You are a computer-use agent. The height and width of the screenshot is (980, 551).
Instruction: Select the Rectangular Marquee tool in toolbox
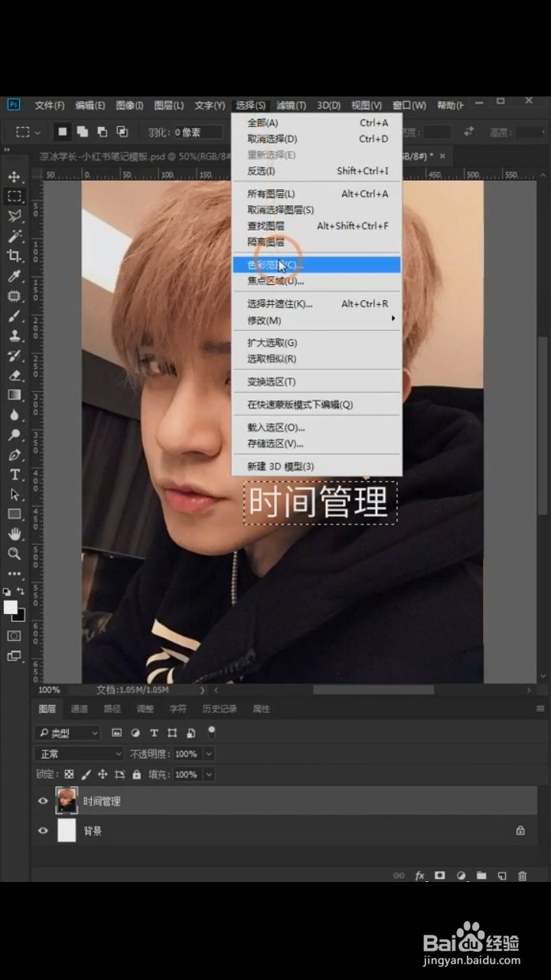pyautogui.click(x=15, y=196)
